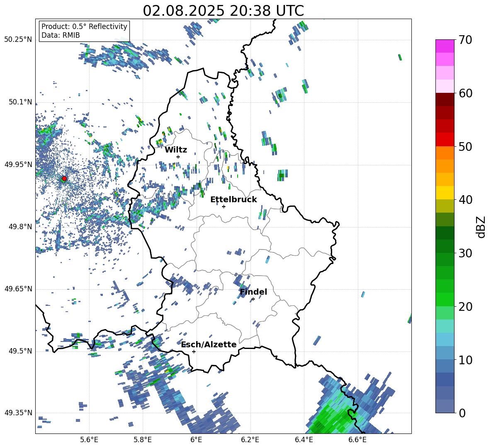Click the 50.25°N latitude tick label
Screen dimensions: 491x448
(x=18, y=40)
